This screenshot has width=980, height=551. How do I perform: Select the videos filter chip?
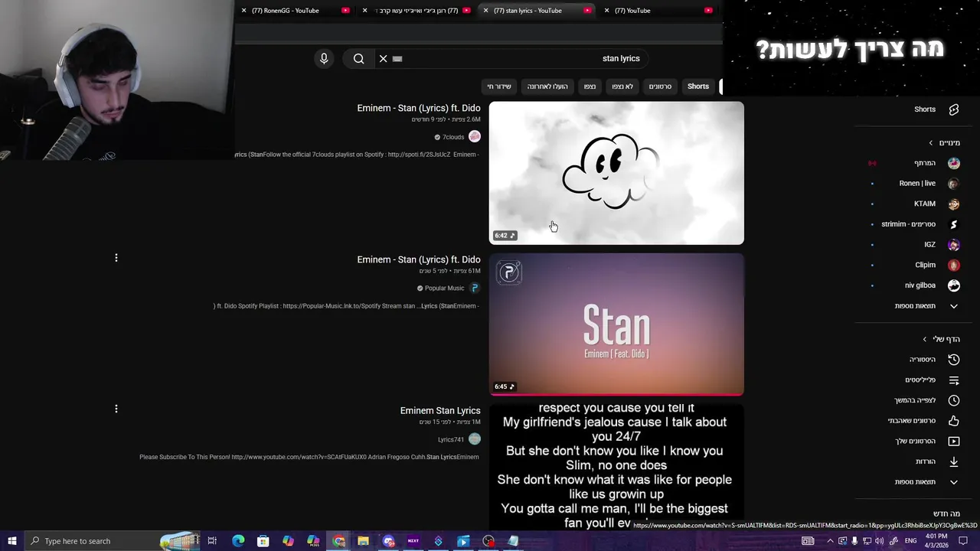coord(660,86)
